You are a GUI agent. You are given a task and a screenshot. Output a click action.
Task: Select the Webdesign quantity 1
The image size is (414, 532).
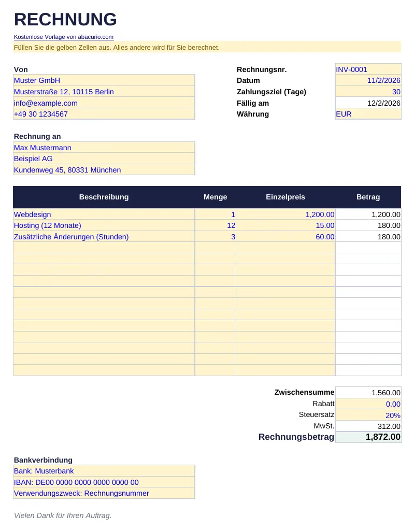click(215, 214)
